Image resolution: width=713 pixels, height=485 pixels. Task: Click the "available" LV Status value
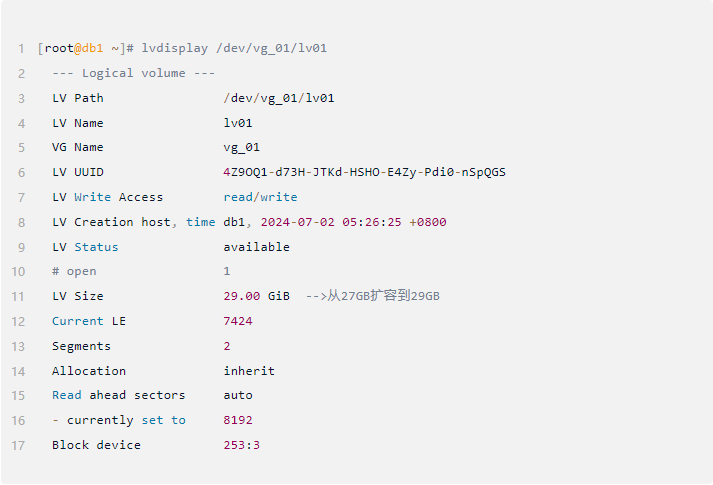[x=256, y=246]
